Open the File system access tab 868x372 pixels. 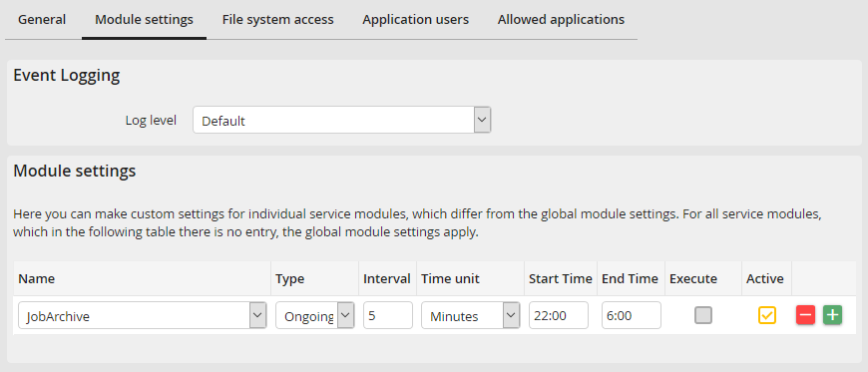pos(278,19)
